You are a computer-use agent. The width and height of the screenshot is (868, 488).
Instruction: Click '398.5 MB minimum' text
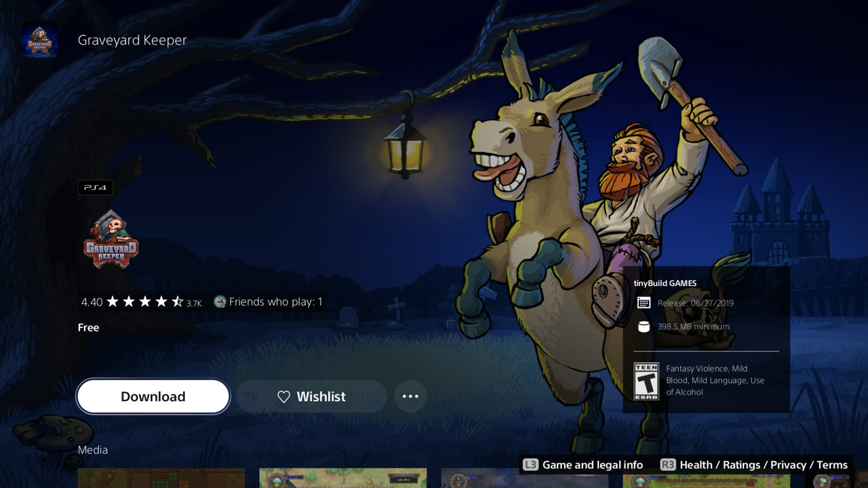[x=694, y=327]
